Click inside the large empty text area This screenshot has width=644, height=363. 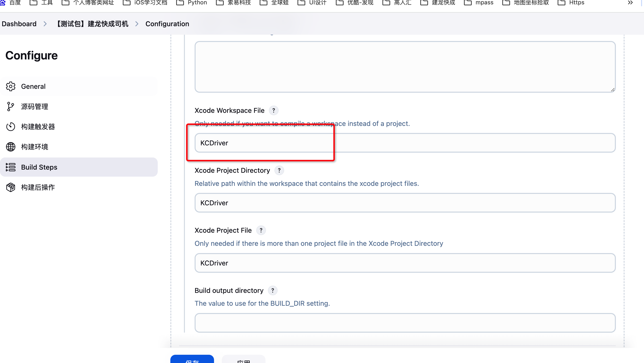pyautogui.click(x=405, y=67)
